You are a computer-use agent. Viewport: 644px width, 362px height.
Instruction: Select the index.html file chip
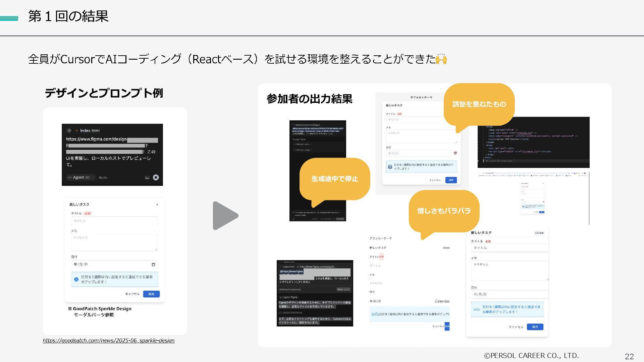pos(87,130)
